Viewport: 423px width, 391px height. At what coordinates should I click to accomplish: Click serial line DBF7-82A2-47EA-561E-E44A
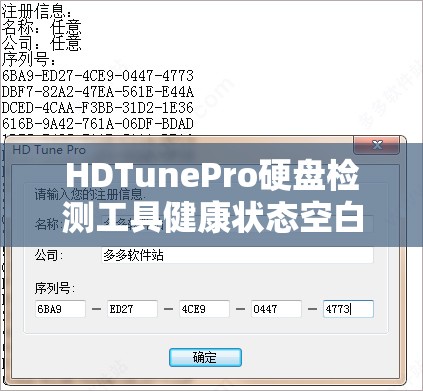coord(98,92)
